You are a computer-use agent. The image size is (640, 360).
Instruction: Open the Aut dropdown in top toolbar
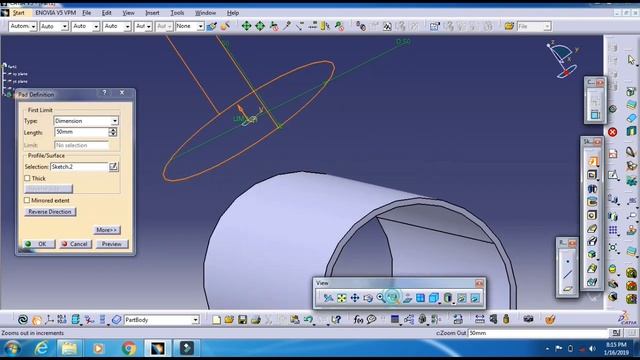tap(143, 26)
